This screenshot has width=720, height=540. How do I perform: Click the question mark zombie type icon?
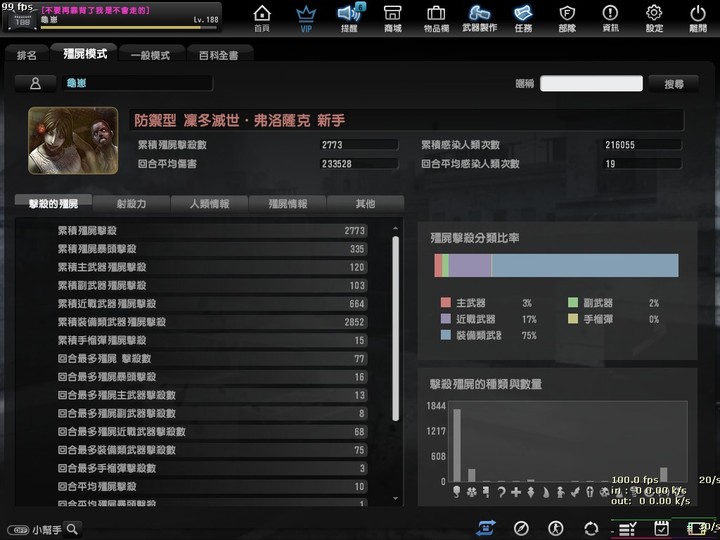tap(501, 492)
